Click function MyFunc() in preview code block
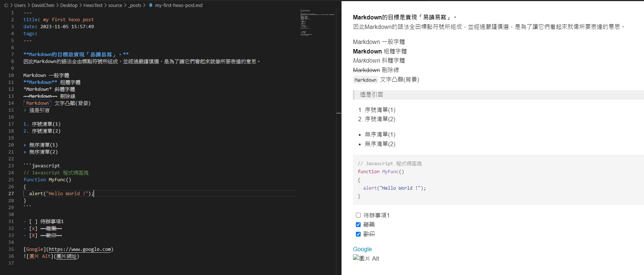This screenshot has height=275, width=644. click(381, 172)
